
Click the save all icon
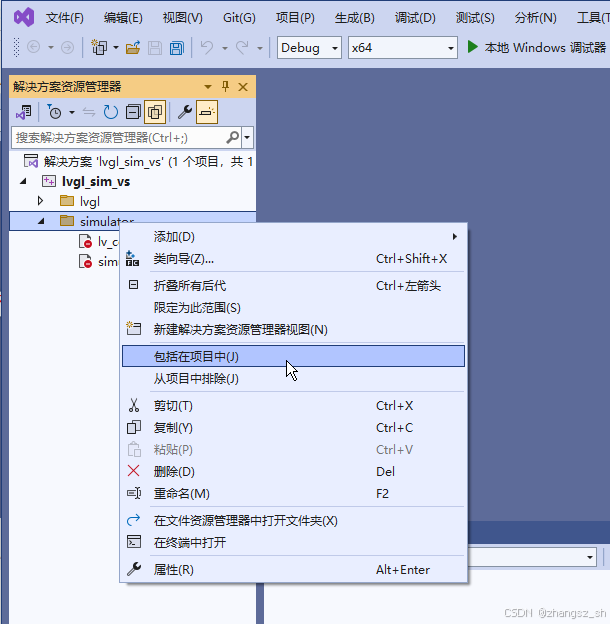177,48
